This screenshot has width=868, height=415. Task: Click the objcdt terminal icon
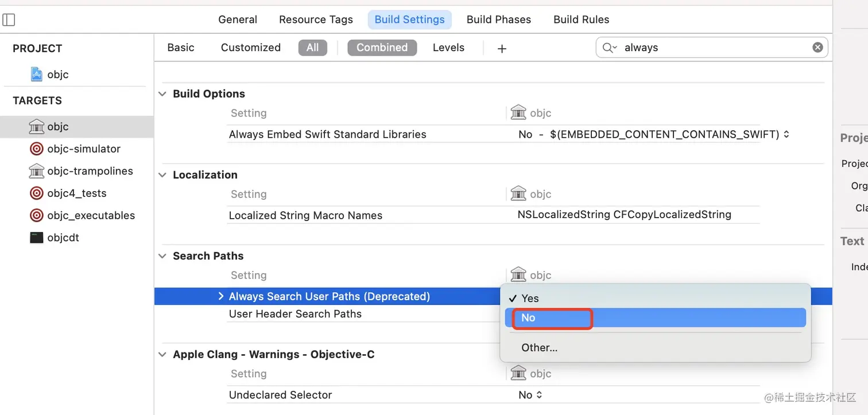click(x=36, y=238)
